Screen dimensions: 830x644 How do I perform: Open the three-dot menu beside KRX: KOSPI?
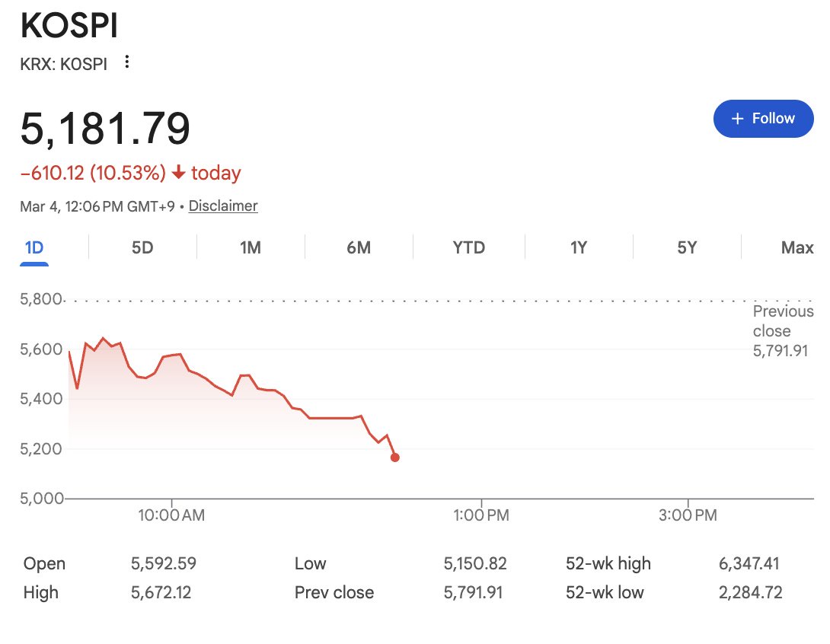pos(127,62)
